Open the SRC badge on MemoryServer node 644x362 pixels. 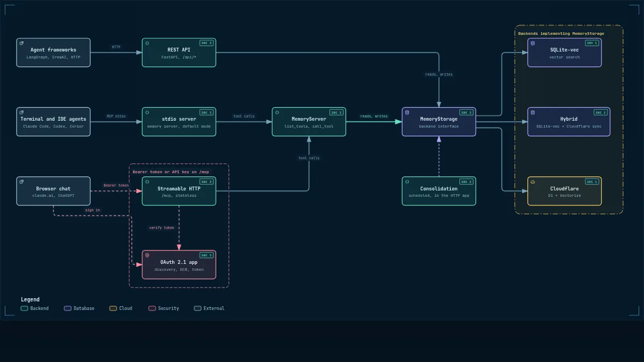(336, 112)
